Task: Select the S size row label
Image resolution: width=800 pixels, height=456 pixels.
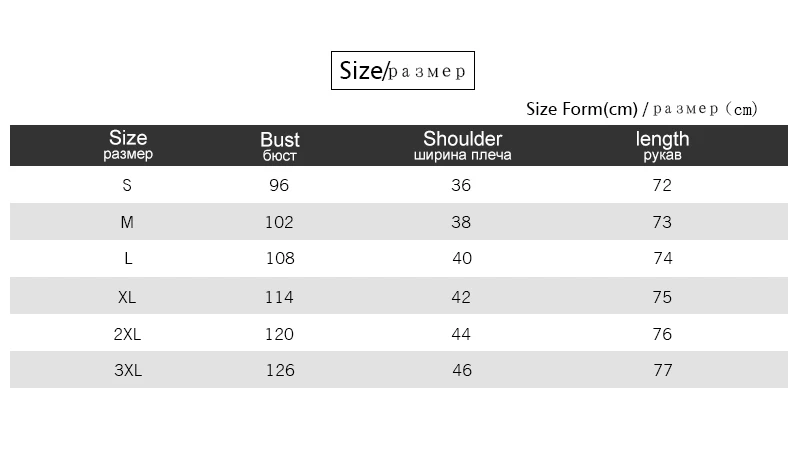Action: [127, 185]
